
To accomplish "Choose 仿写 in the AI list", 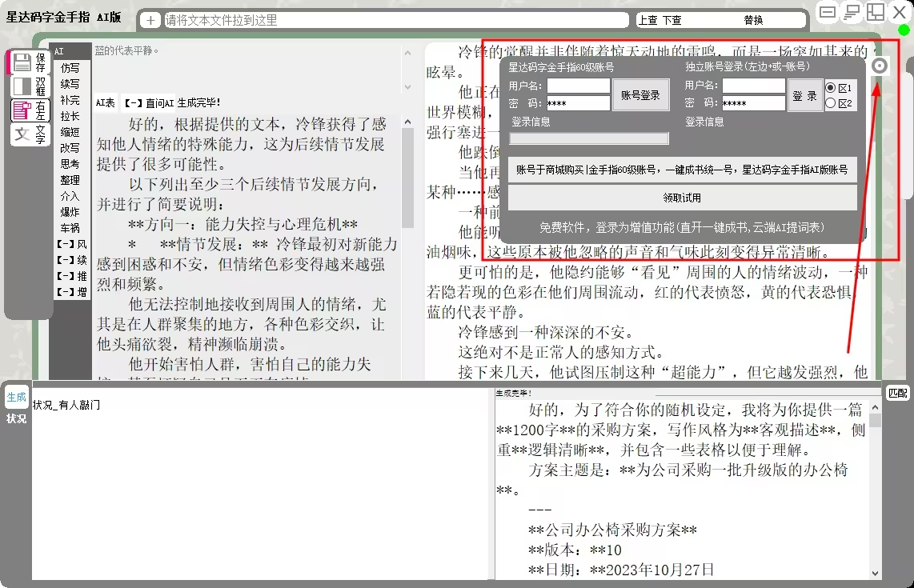I will point(70,68).
